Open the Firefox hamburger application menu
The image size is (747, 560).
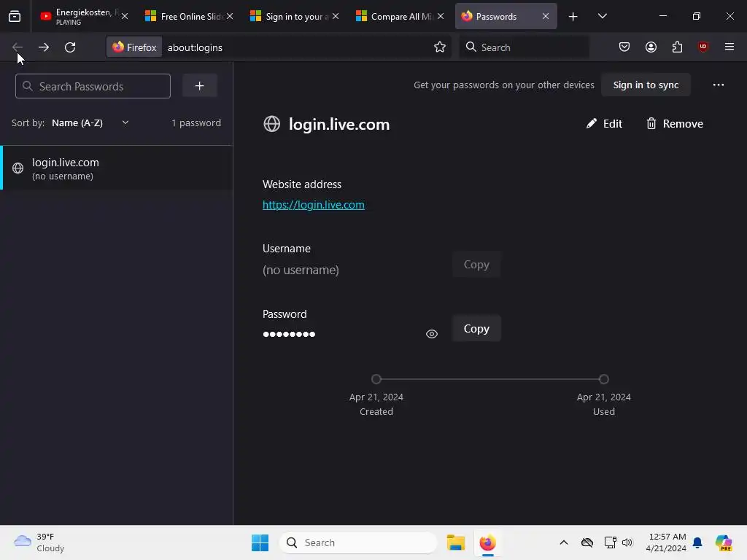[729, 47]
